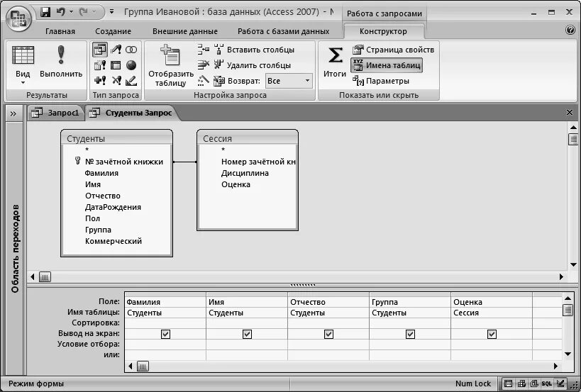
Task: Choose the Append query type icon
Action: tap(100, 80)
